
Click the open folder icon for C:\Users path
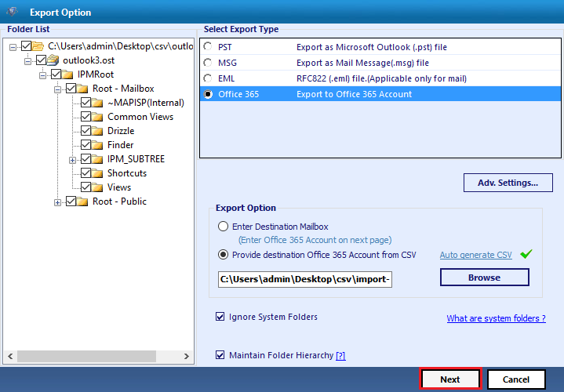(38, 46)
